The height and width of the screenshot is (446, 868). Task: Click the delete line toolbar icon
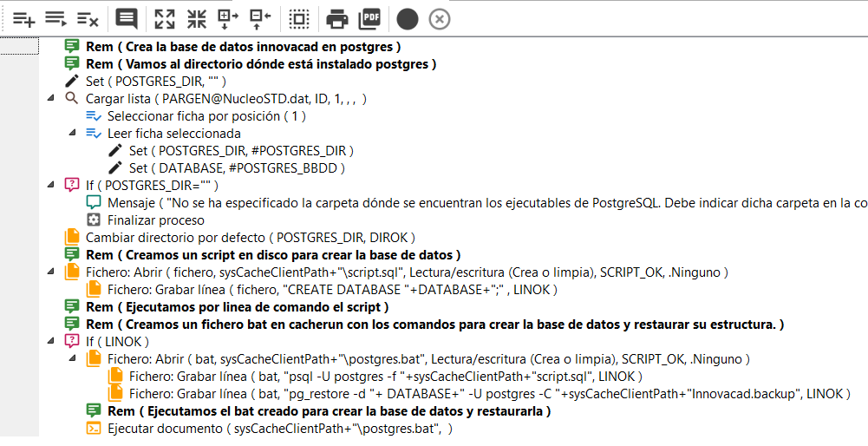(87, 18)
